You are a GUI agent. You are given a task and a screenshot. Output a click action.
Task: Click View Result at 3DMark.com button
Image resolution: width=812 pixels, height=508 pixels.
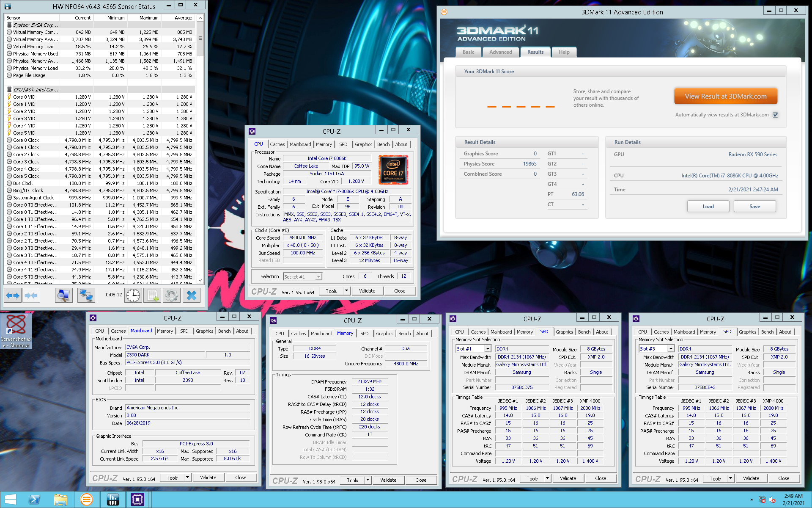click(x=726, y=97)
